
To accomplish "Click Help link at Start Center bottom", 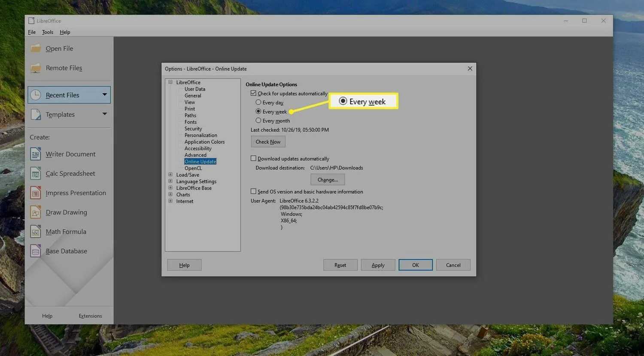I will pos(47,316).
